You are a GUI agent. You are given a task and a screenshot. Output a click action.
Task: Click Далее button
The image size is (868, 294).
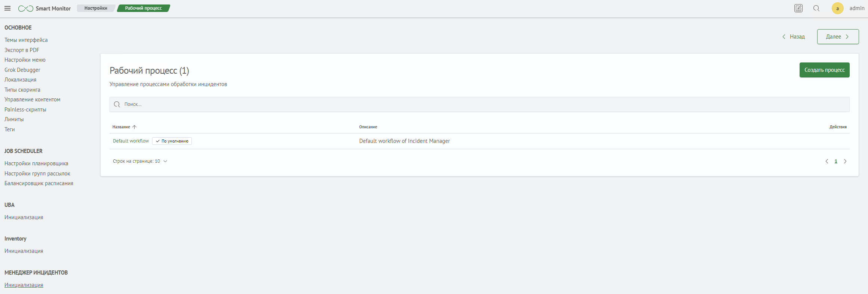click(838, 37)
